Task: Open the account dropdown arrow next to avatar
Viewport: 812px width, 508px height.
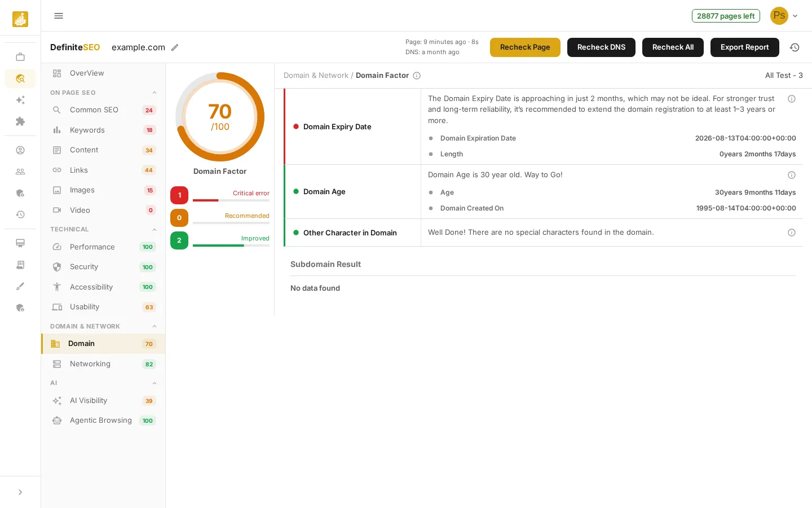Action: [x=795, y=16]
